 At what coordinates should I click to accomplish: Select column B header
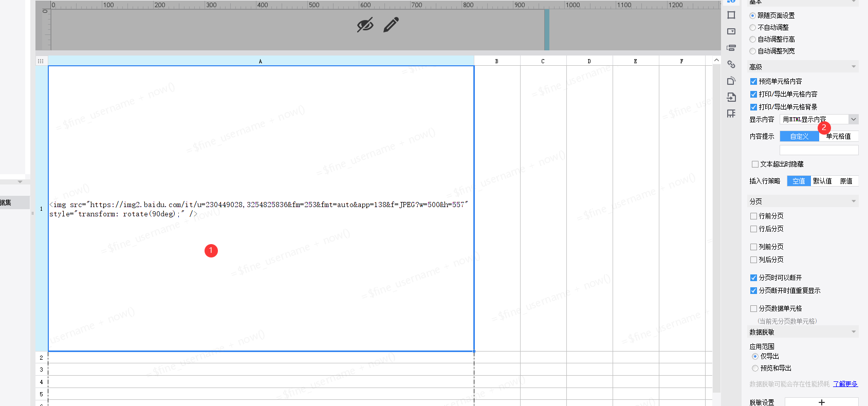point(497,61)
